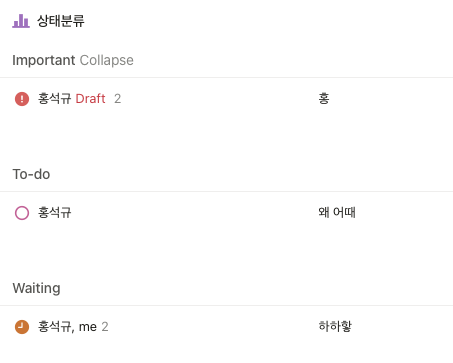Open the 홍석규 Draft thread
453x363 pixels.
[x=226, y=99]
